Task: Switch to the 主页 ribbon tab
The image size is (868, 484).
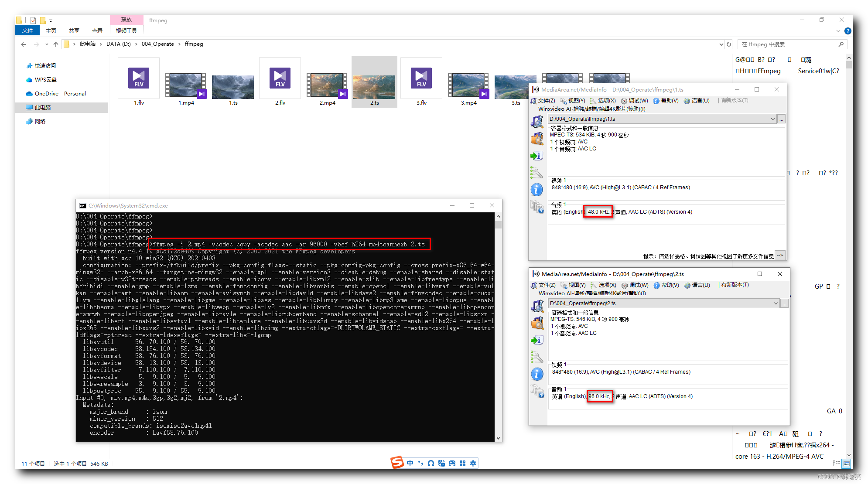Action: pos(51,31)
